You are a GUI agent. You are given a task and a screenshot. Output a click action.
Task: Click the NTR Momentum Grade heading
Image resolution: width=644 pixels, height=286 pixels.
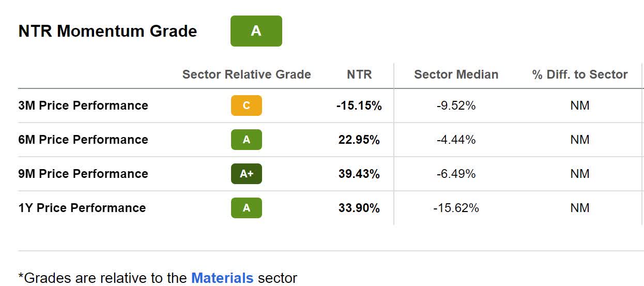pos(108,31)
